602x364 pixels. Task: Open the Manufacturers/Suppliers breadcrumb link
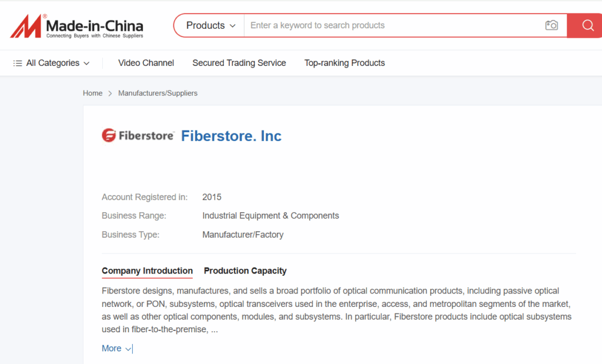click(158, 93)
